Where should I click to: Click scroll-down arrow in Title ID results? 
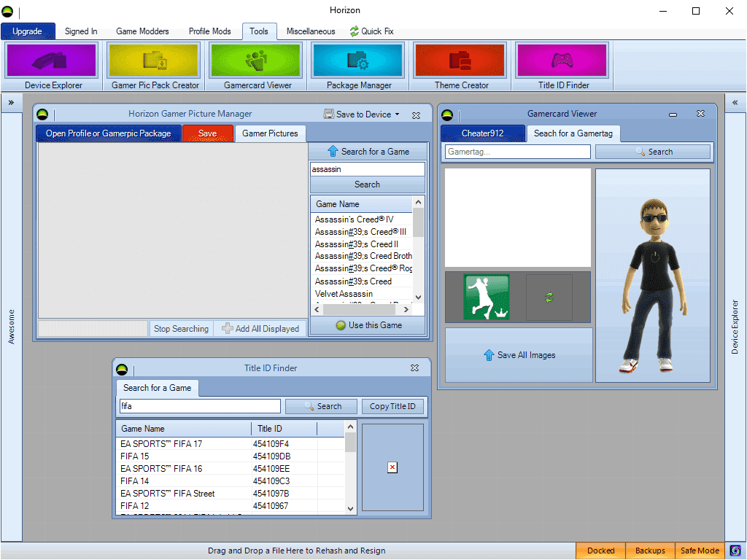pyautogui.click(x=350, y=508)
